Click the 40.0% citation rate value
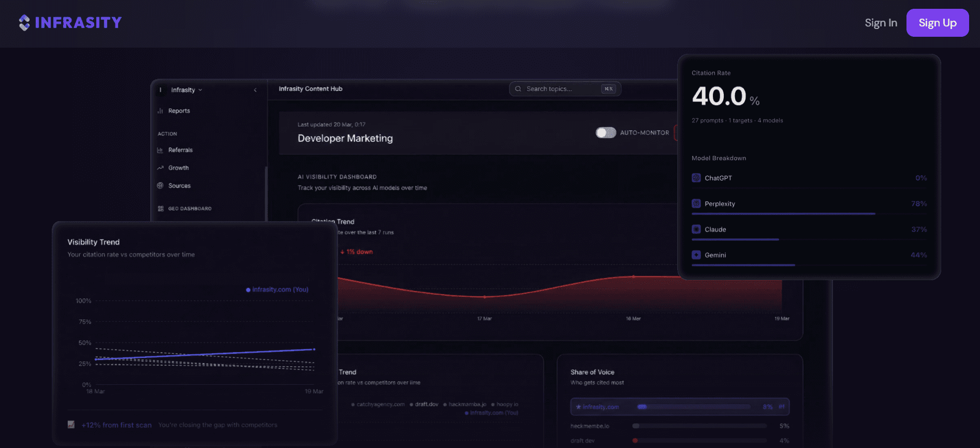 click(725, 96)
